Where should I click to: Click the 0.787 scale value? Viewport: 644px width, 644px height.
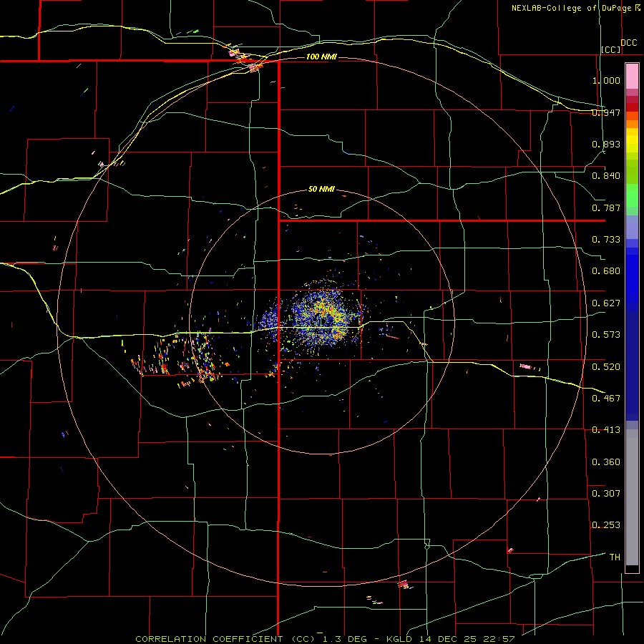pos(606,208)
